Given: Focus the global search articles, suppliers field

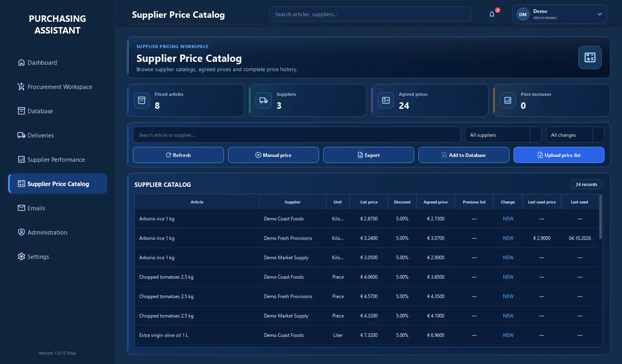Looking at the screenshot, I should click(x=371, y=14).
